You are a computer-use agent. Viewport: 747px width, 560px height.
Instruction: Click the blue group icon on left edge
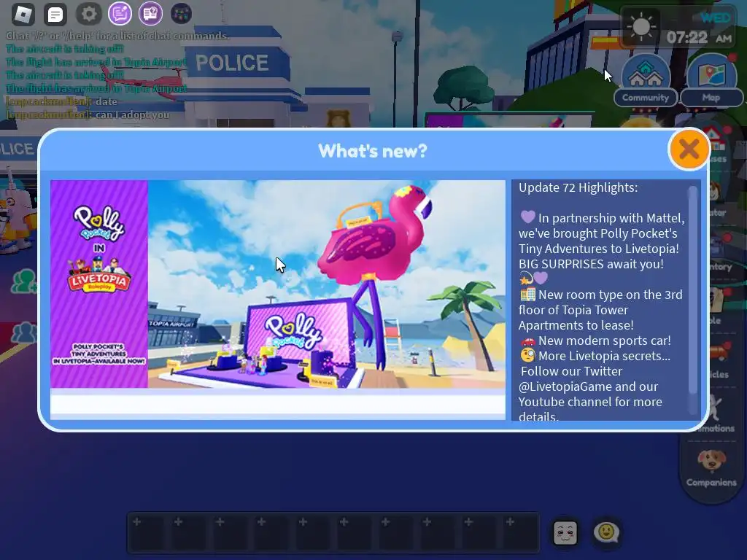23,332
